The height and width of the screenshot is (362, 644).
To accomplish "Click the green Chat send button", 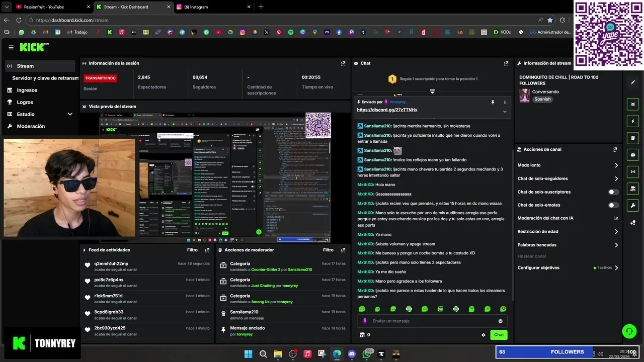I will [499, 335].
